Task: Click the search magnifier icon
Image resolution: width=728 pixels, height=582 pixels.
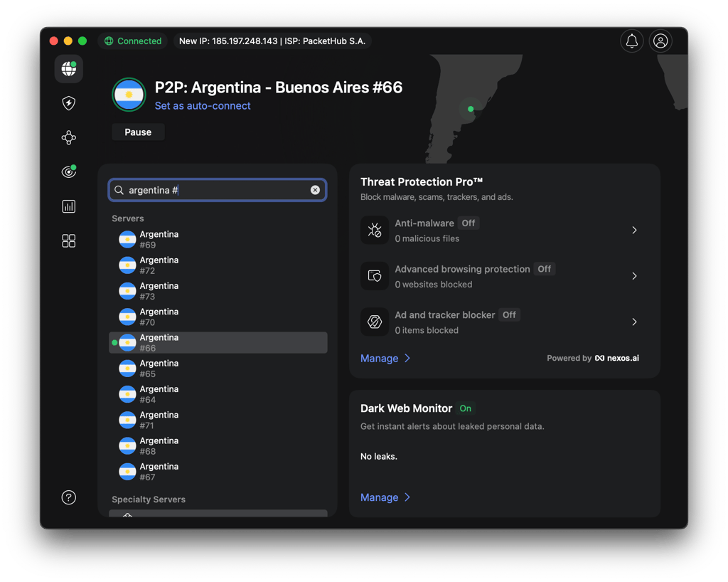Action: click(x=119, y=190)
